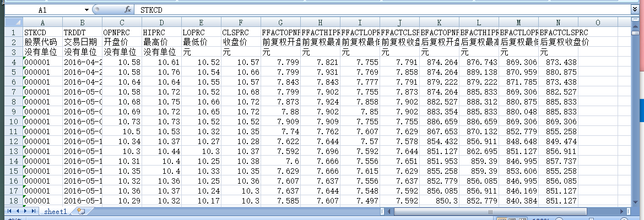Viewport: 644px width, 220px height.
Task: Select cell containing CLSPRC
Action: (241, 32)
